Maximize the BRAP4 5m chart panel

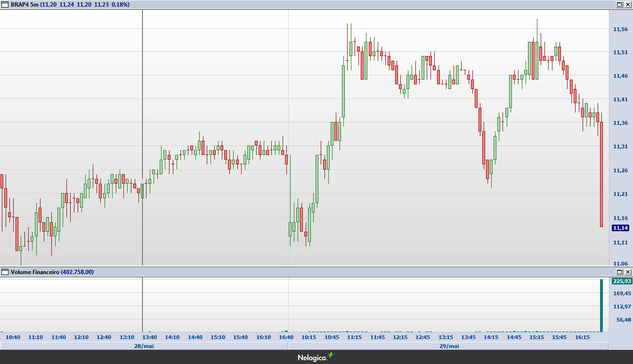619,4
